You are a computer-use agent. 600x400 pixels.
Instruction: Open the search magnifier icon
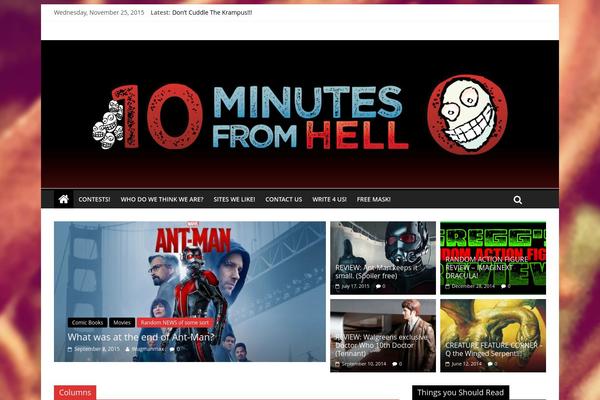517,200
